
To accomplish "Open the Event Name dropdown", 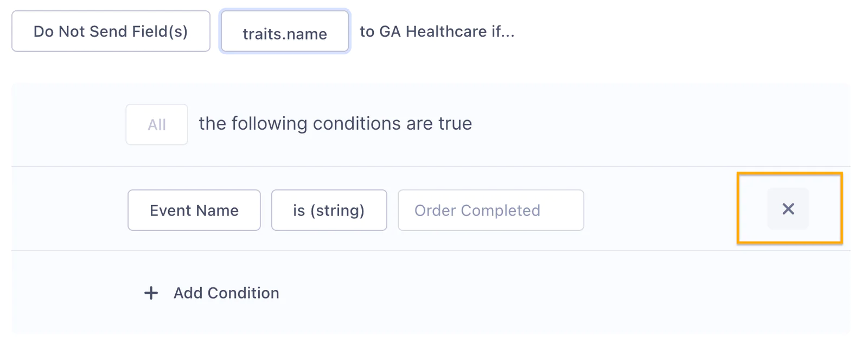I will [194, 210].
